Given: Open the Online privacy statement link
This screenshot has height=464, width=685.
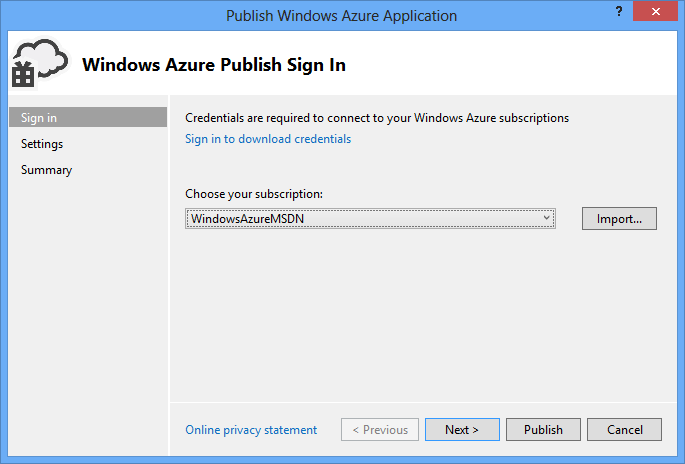Looking at the screenshot, I should 251,430.
